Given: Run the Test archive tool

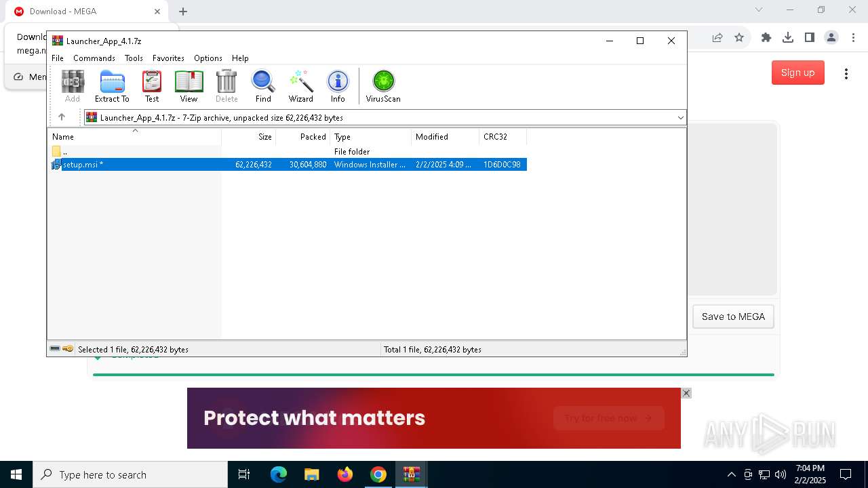Looking at the screenshot, I should click(x=152, y=86).
